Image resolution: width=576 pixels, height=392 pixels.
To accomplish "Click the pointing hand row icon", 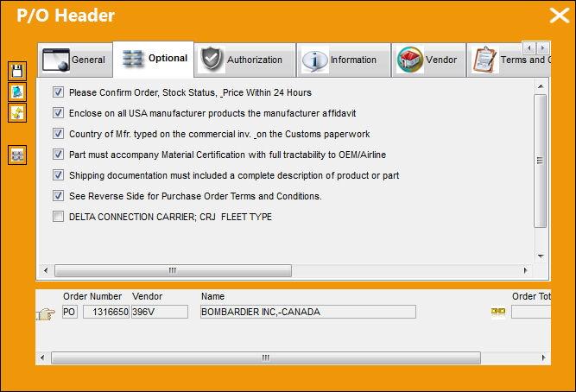I will pyautogui.click(x=46, y=314).
